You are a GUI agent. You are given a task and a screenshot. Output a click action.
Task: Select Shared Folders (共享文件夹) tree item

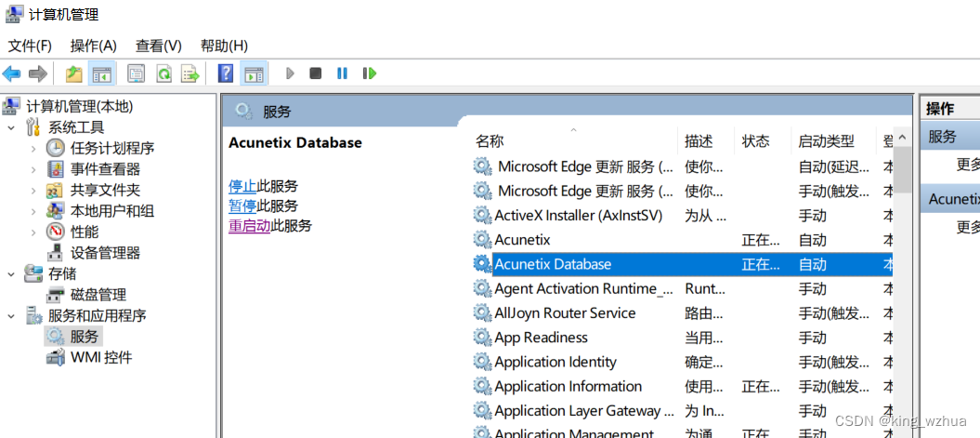(105, 191)
